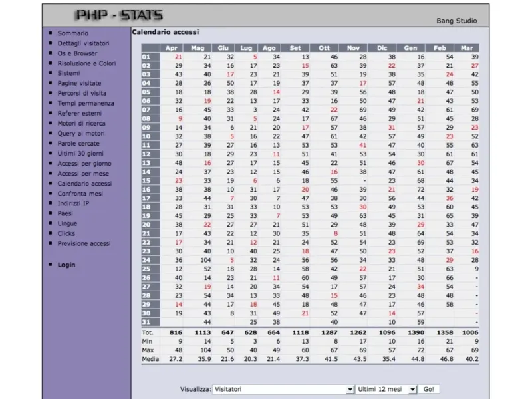Viewport: 532px width, 399px height.
Task: Click the Mar column header
Action: [x=467, y=48]
